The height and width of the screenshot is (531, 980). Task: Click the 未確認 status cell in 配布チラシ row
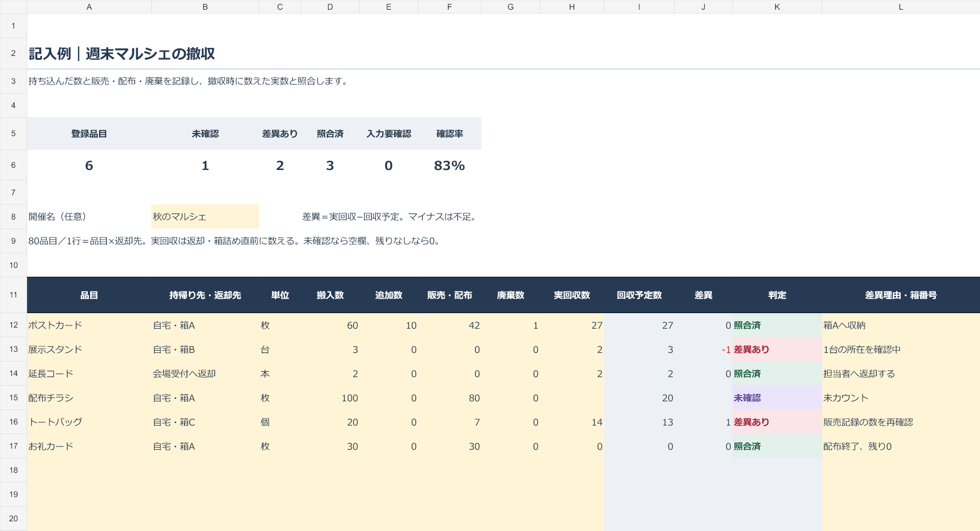(x=777, y=398)
